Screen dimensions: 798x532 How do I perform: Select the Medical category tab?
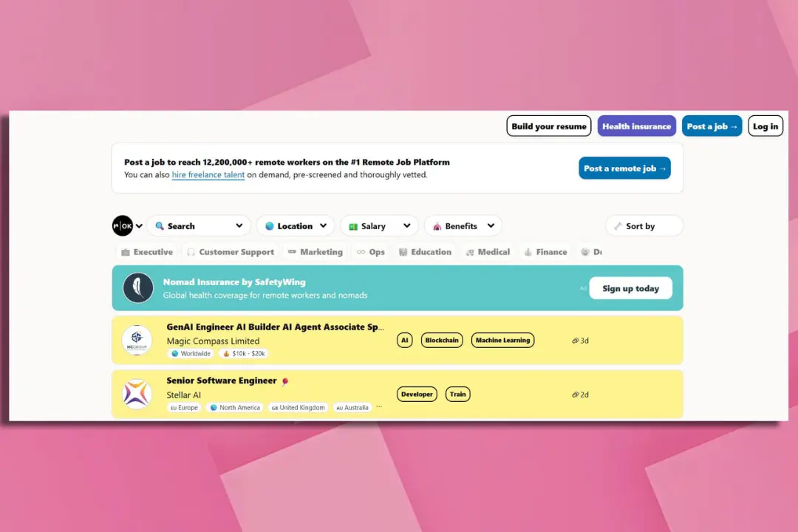pos(488,252)
